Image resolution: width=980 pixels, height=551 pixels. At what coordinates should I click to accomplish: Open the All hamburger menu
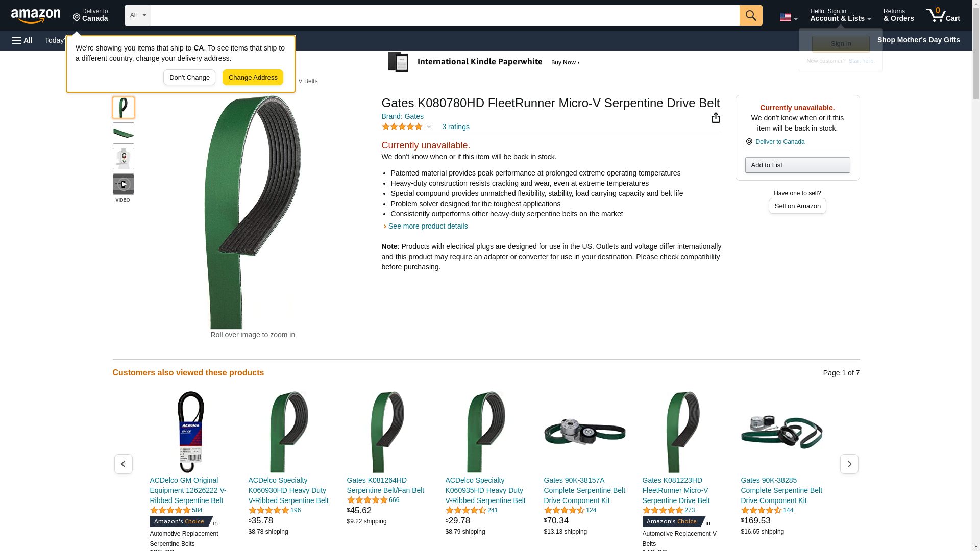pos(22,40)
